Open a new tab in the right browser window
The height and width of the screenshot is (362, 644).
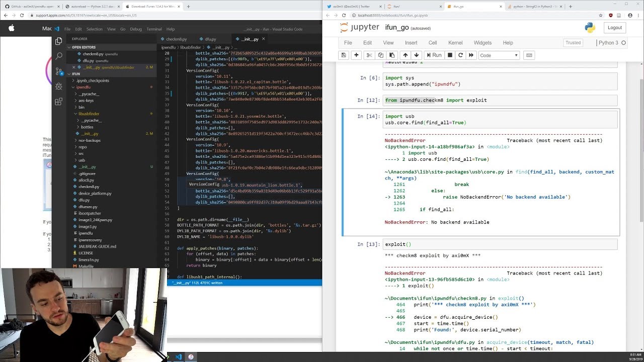571,7
